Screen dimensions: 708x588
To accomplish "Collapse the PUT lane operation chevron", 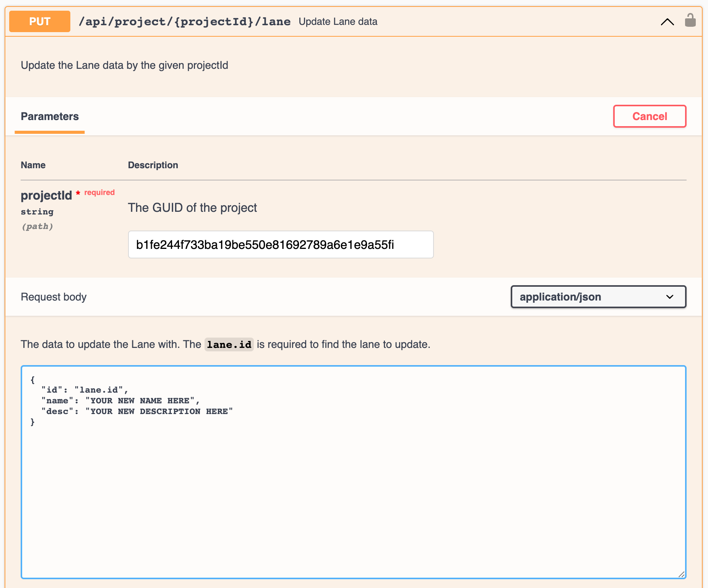I will click(x=667, y=22).
